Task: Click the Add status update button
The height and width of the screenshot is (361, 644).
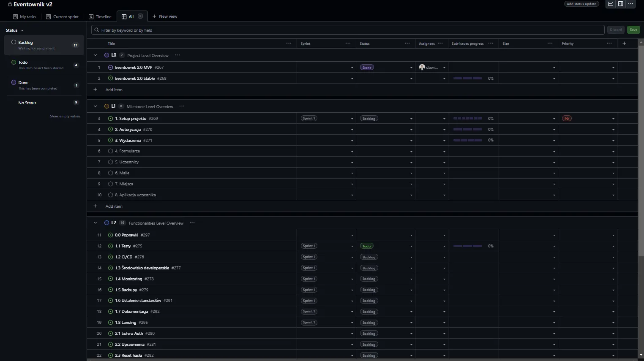Action: point(581,4)
